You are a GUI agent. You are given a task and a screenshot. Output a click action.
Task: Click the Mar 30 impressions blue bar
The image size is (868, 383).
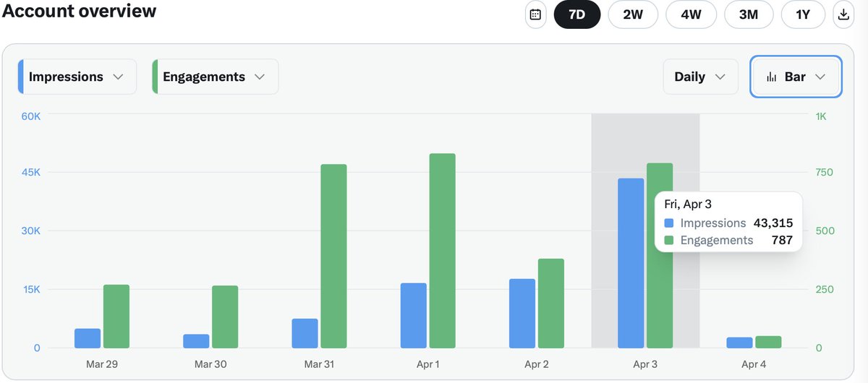coord(196,341)
